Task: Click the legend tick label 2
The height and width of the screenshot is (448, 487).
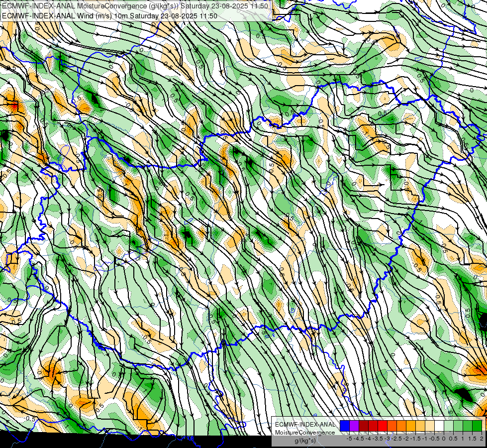Action: (482, 439)
